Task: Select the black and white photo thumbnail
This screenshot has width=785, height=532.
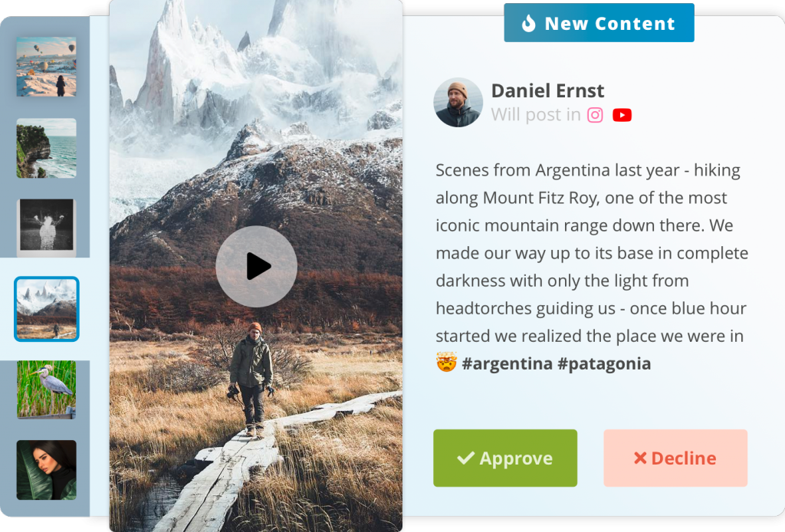Action: pyautogui.click(x=47, y=228)
